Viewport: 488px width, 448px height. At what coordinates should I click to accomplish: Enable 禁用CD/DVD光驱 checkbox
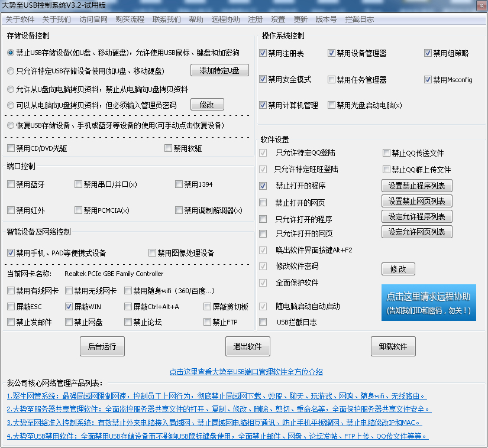tap(11, 148)
